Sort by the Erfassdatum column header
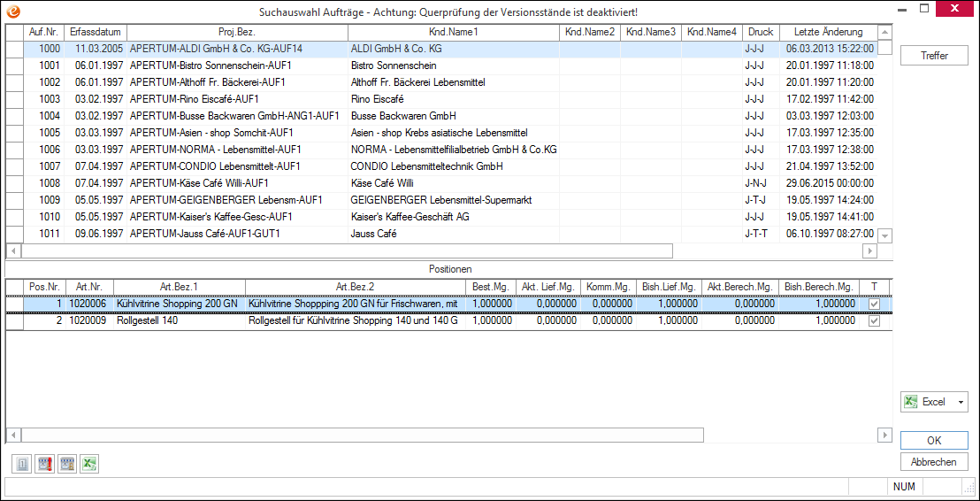The image size is (980, 501). click(96, 32)
